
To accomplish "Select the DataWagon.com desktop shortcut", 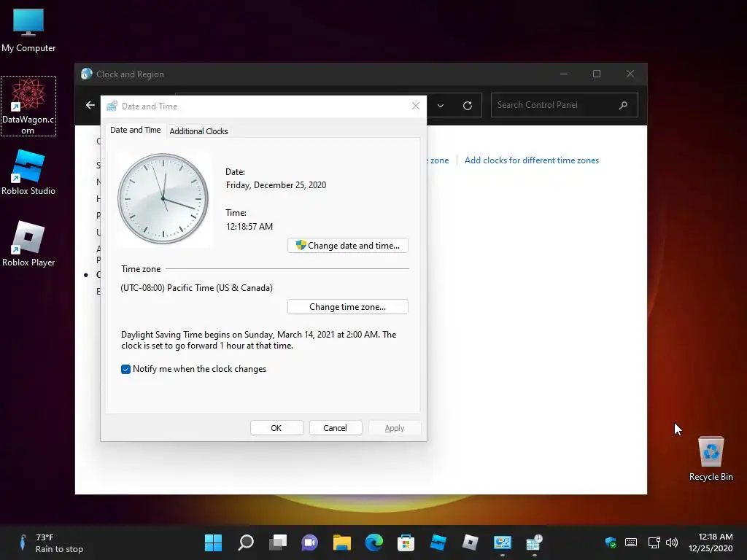I will (28, 106).
